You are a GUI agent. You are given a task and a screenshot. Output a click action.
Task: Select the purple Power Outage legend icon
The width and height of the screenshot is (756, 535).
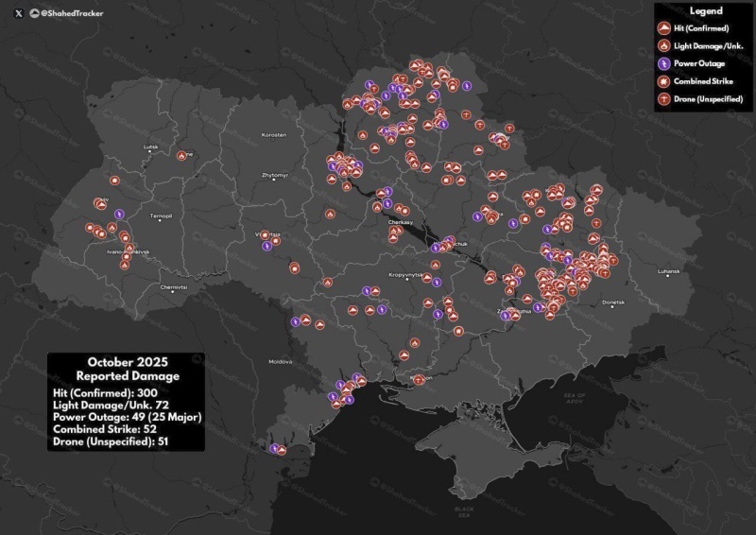[664, 63]
